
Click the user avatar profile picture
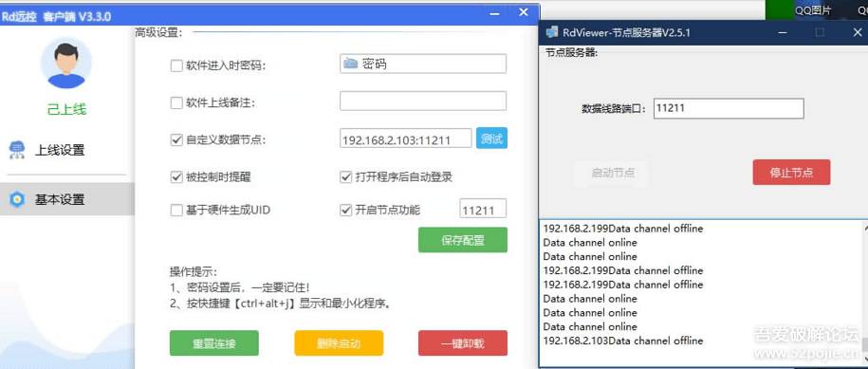point(66,63)
